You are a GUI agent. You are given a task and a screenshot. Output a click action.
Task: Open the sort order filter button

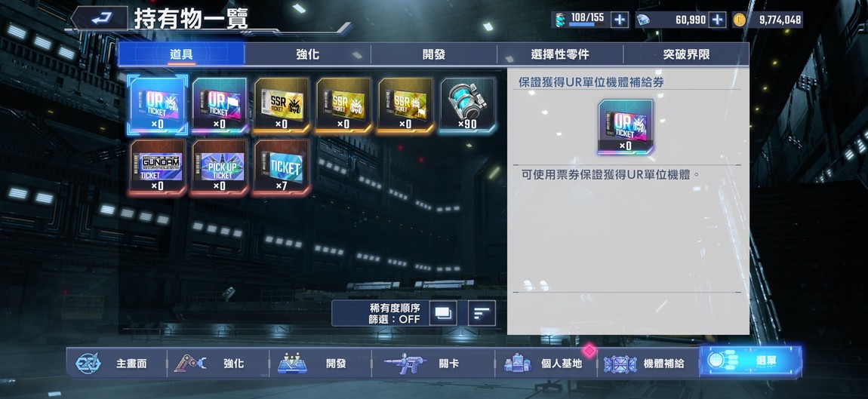click(482, 313)
